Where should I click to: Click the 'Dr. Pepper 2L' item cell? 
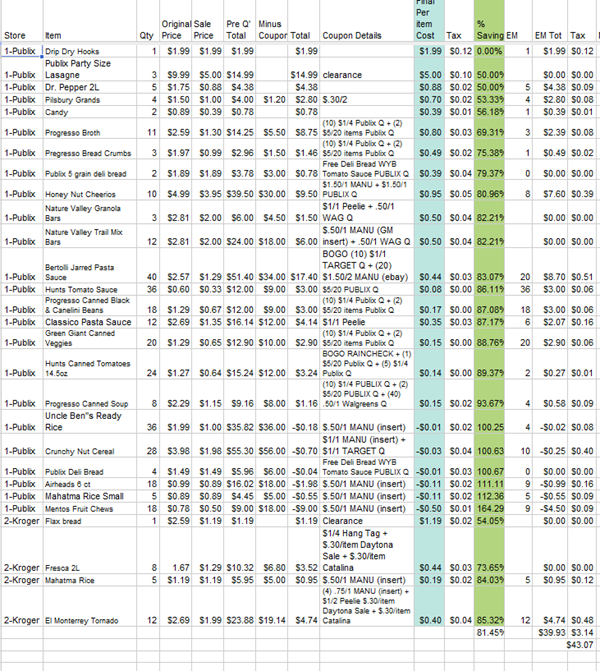coord(89,87)
